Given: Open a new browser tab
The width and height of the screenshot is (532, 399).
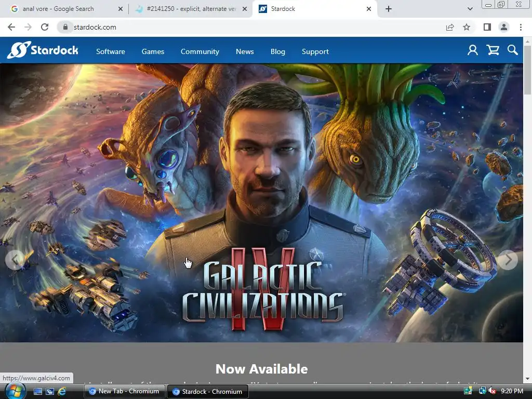Looking at the screenshot, I should 389,9.
